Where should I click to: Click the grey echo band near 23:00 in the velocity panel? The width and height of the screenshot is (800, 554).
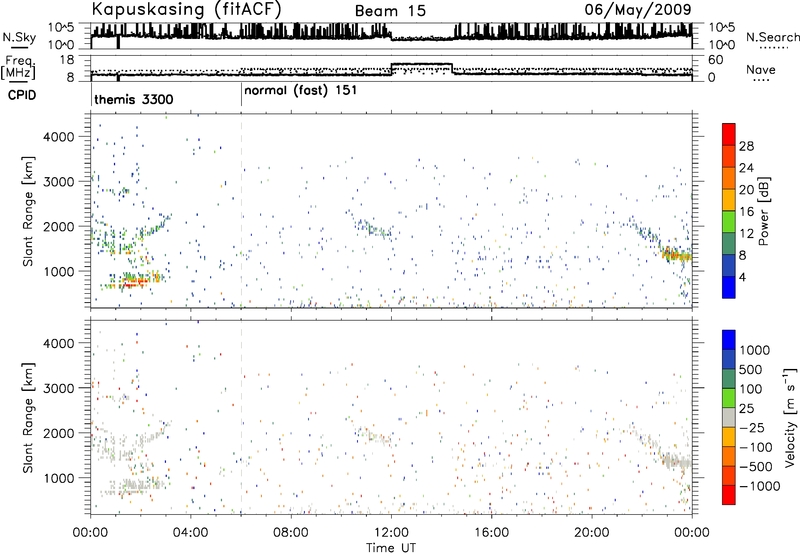coord(677,461)
